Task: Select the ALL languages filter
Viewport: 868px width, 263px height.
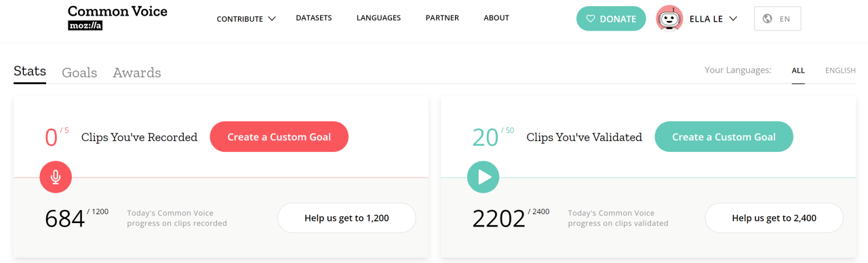Action: 798,70
